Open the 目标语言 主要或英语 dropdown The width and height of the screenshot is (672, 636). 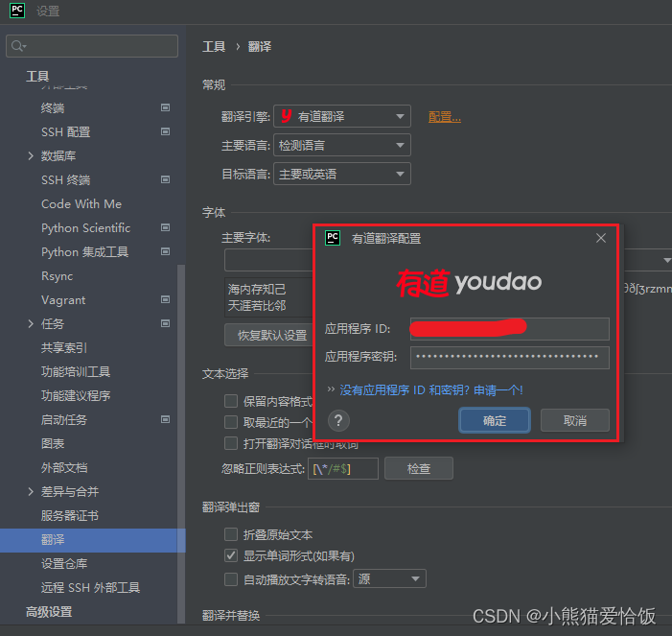point(342,174)
